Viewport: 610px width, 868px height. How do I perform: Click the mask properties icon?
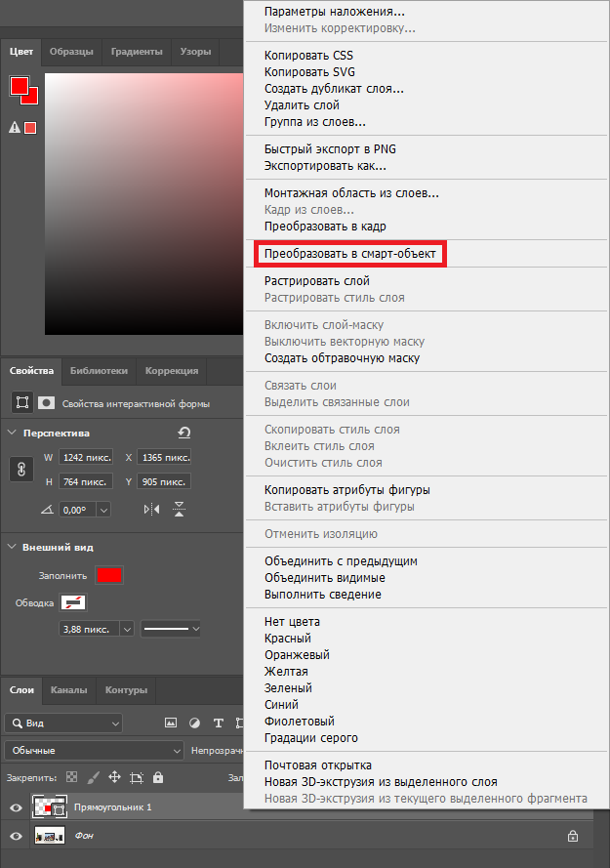[46, 403]
